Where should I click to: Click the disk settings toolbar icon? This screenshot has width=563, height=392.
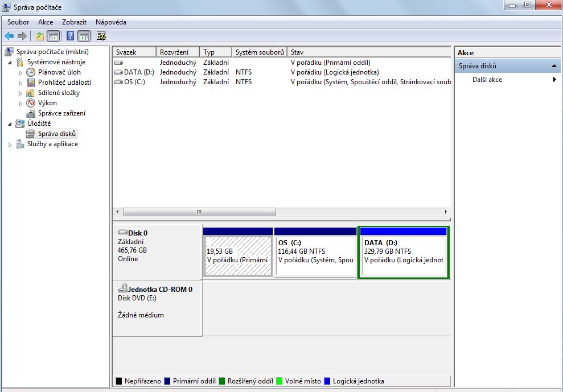click(101, 36)
